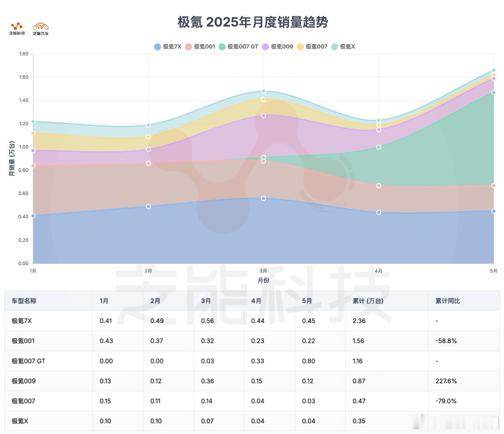Click the 极氪007 GT 5月 value 0.80
Screen dimensions: 504x434
point(308,361)
